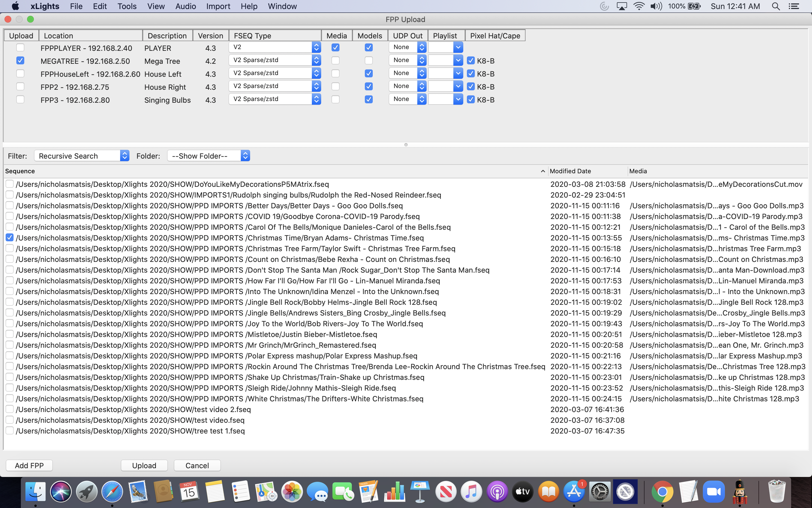Sort by Modified Date column header
This screenshot has height=508, width=812.
click(588, 171)
